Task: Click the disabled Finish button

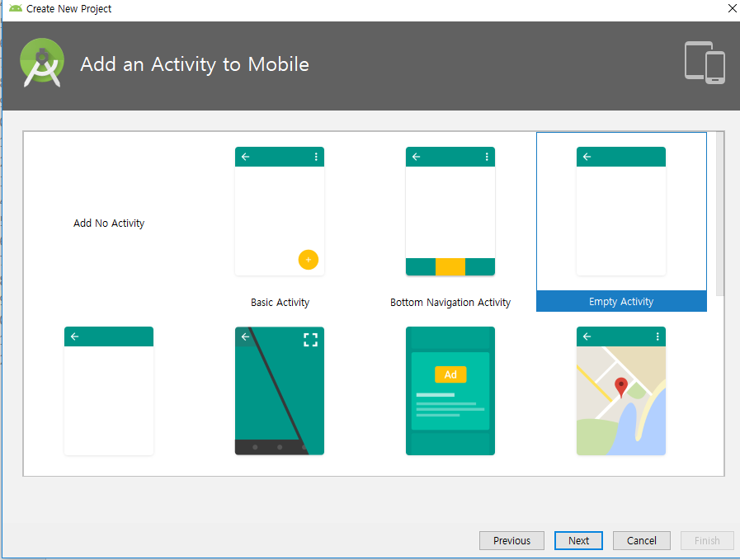Action: click(707, 541)
